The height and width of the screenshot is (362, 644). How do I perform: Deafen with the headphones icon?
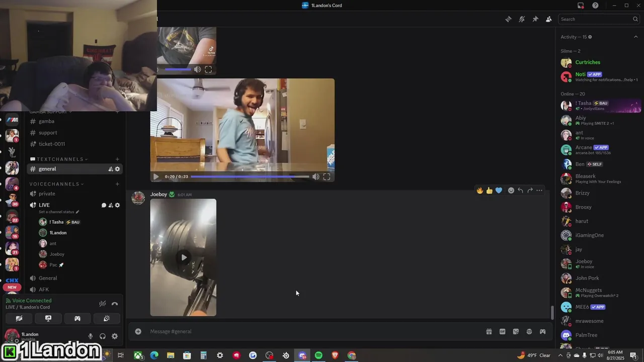click(x=103, y=336)
